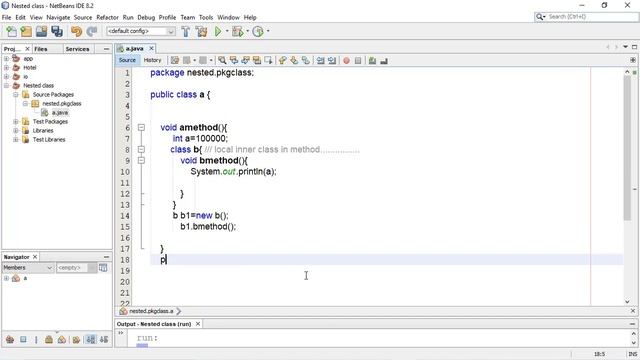The width and height of the screenshot is (640, 360).
Task: Expand the Test Packages node
Action: point(16,122)
